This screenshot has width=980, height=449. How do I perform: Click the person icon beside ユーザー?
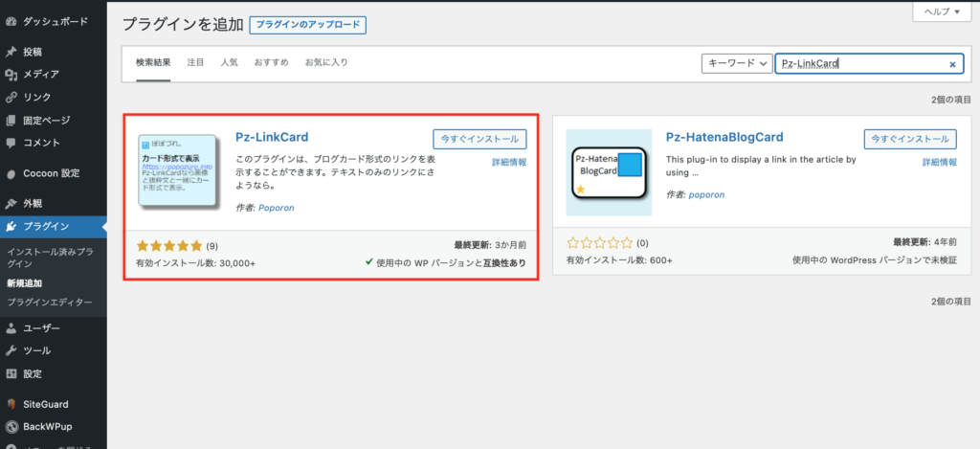[11, 327]
